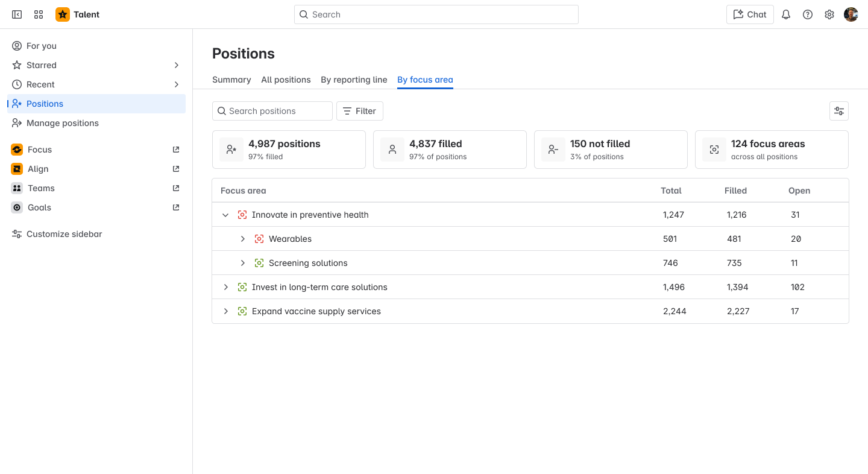Switch to the All positions tab

[x=286, y=80]
